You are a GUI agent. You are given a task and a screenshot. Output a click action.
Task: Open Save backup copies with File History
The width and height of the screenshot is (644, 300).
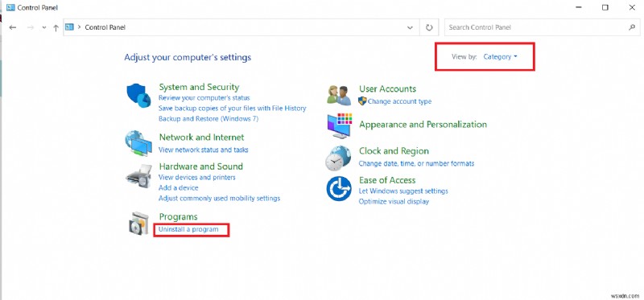[232, 109]
